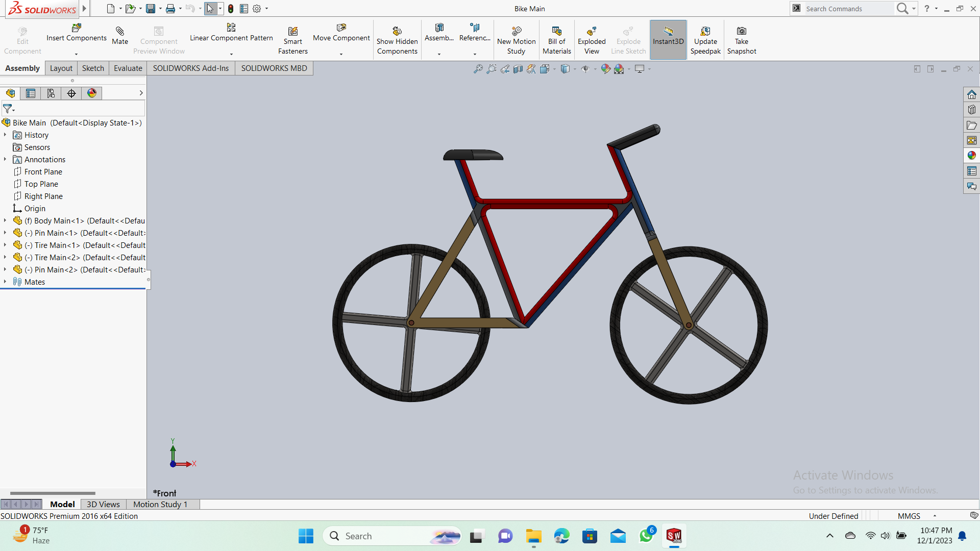Open DimXpertManager panel tab
The width and height of the screenshot is (980, 551).
tap(71, 93)
